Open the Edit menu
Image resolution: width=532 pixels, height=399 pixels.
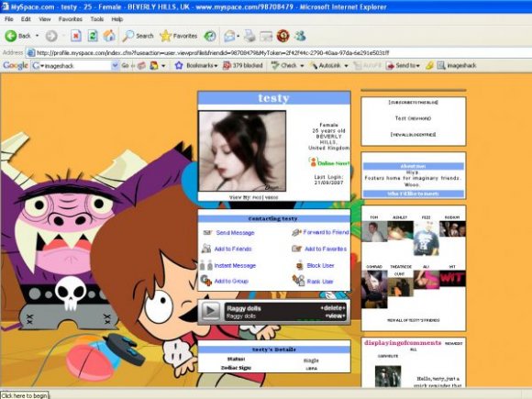26,19
